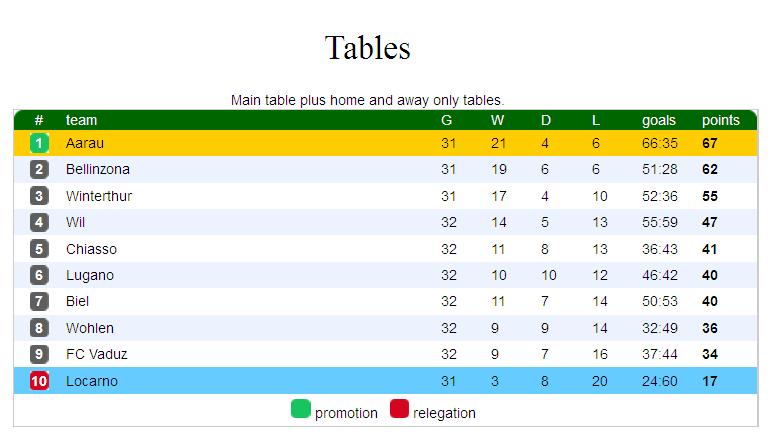The width and height of the screenshot is (778, 437).
Task: Open the Aarau team row
Action: coord(85,143)
